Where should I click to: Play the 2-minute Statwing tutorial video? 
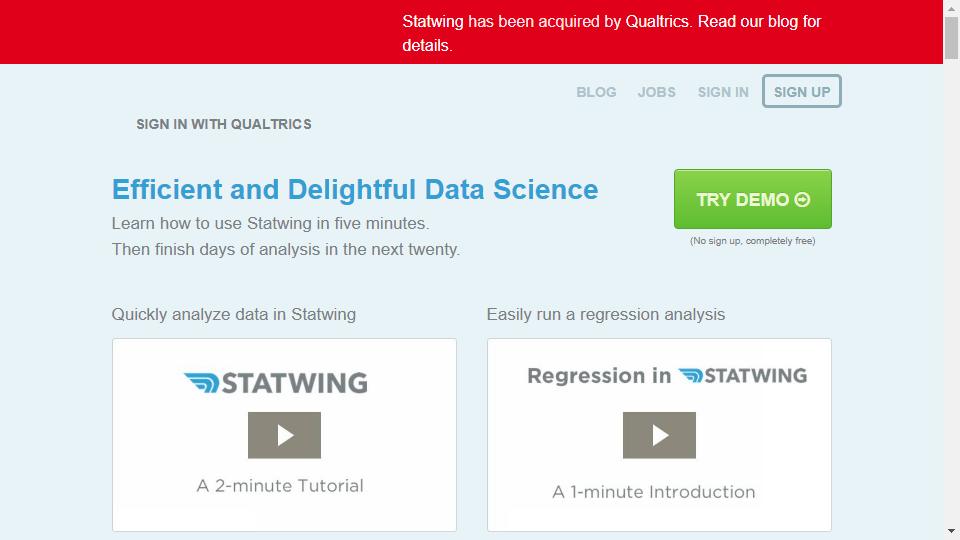coord(284,435)
